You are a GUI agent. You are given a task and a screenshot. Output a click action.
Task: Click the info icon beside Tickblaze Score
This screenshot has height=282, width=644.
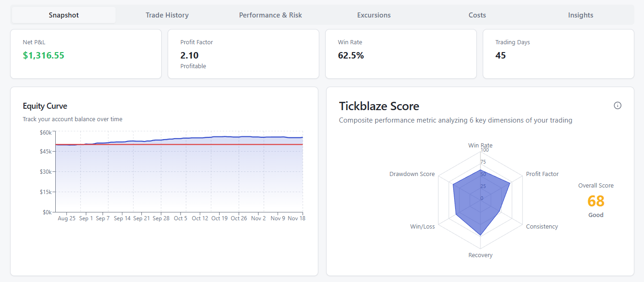pyautogui.click(x=617, y=106)
